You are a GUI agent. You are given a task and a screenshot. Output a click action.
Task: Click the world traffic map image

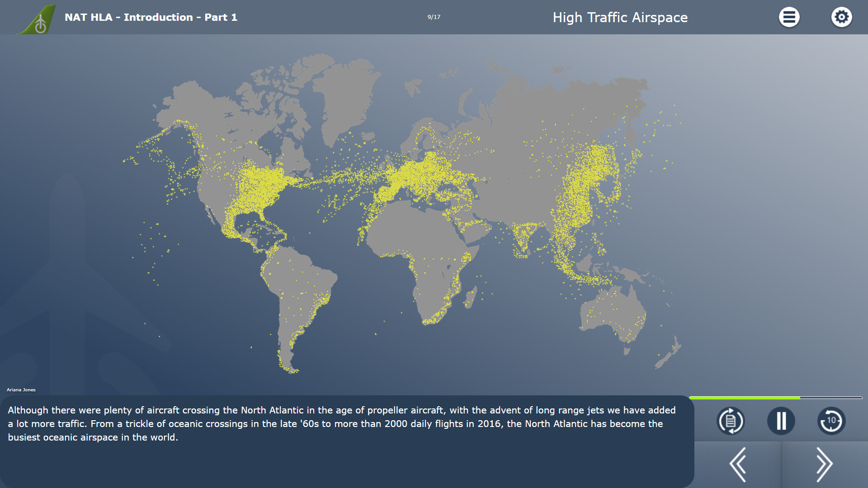pos(402,213)
